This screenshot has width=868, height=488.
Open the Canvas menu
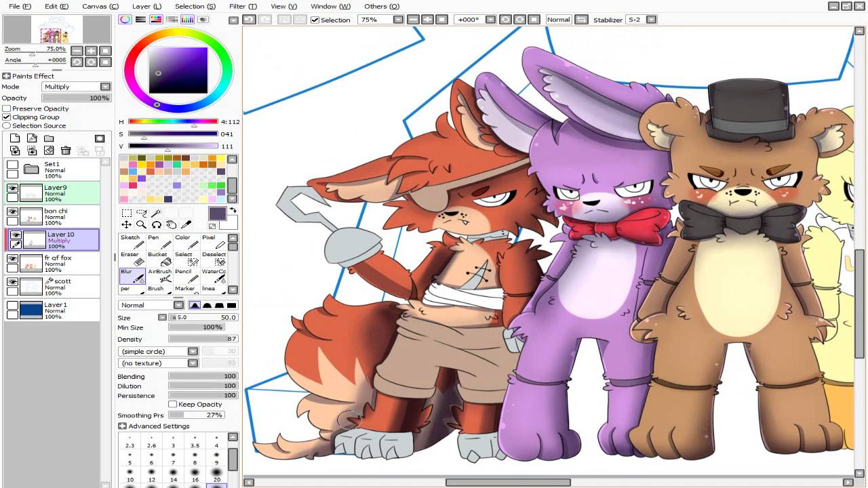[100, 6]
